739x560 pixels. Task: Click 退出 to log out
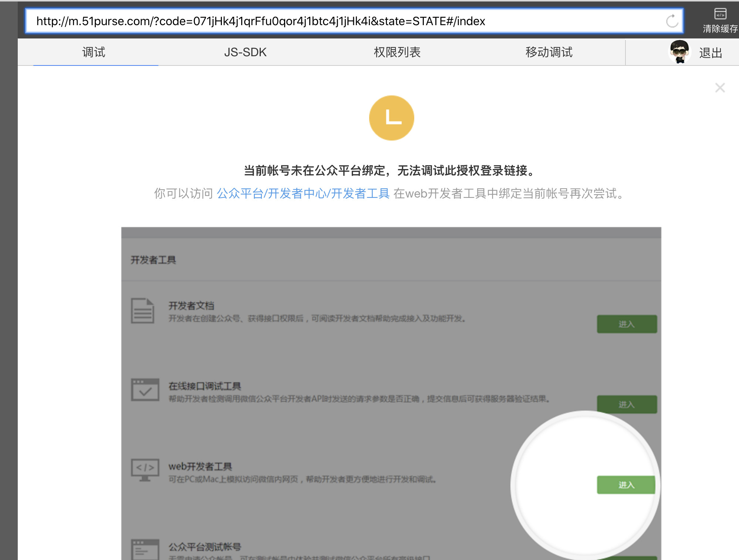pyautogui.click(x=711, y=52)
